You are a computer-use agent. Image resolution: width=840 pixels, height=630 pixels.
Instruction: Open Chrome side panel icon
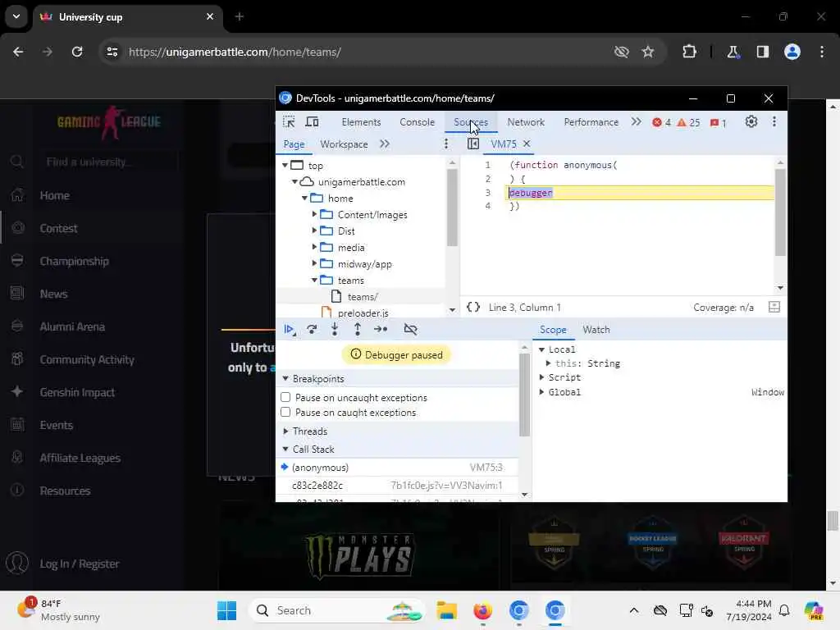[763, 52]
